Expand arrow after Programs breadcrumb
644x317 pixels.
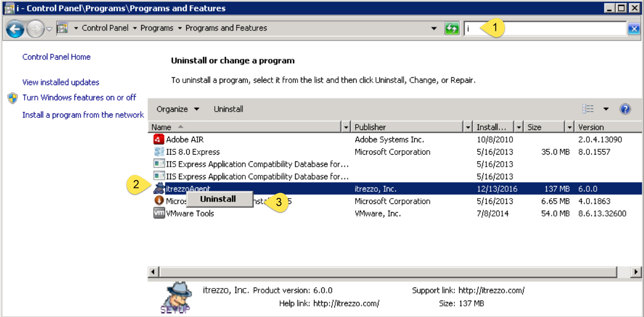[x=180, y=29]
